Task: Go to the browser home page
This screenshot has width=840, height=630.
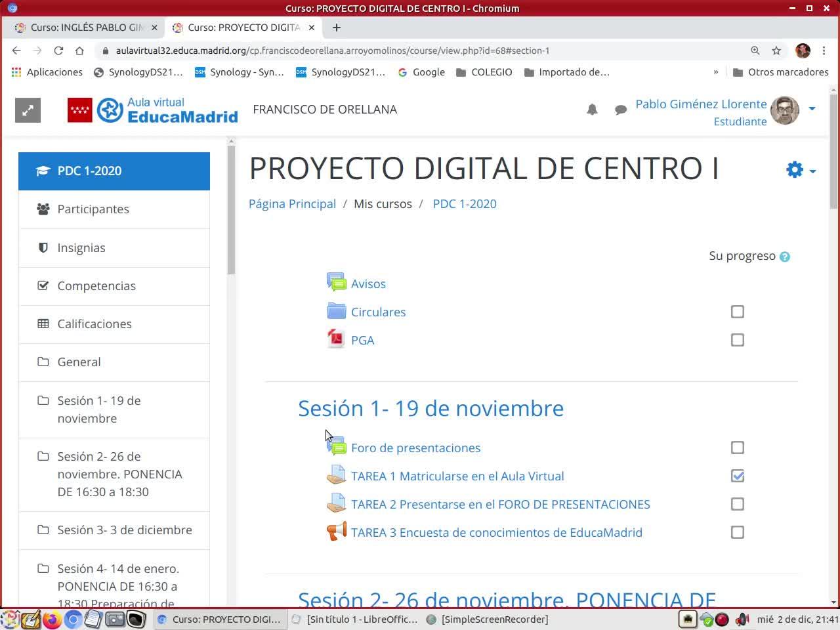Action: pos(79,51)
